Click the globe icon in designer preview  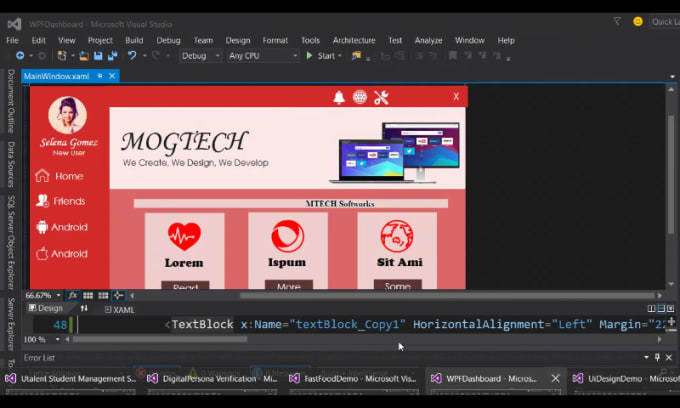pyautogui.click(x=360, y=97)
